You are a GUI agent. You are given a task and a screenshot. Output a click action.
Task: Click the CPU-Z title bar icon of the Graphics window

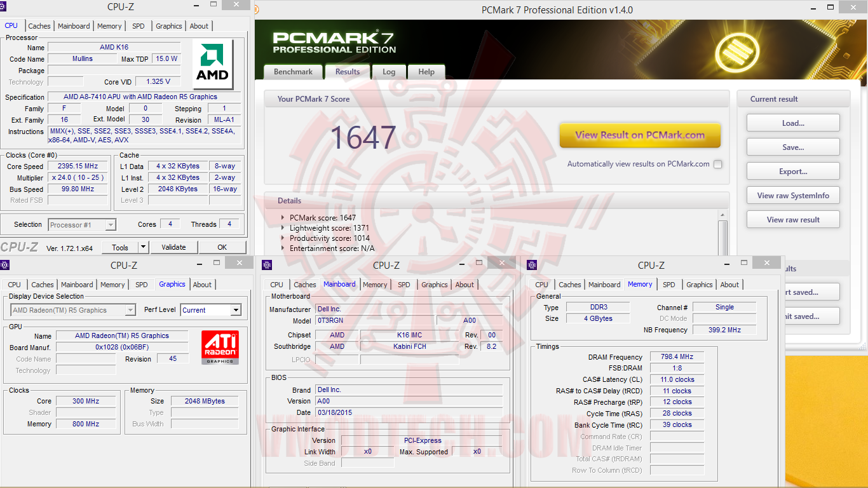tap(5, 265)
